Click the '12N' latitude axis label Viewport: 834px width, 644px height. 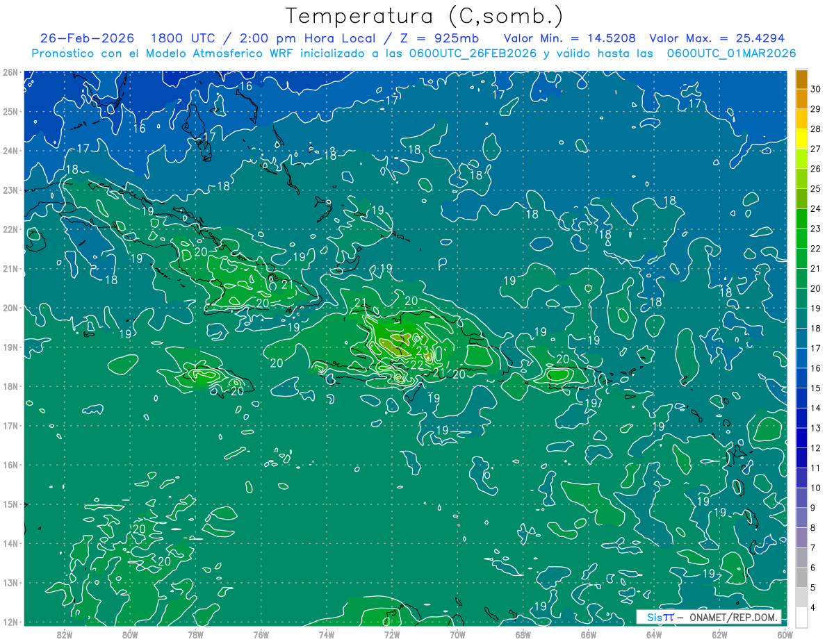pos(10,622)
